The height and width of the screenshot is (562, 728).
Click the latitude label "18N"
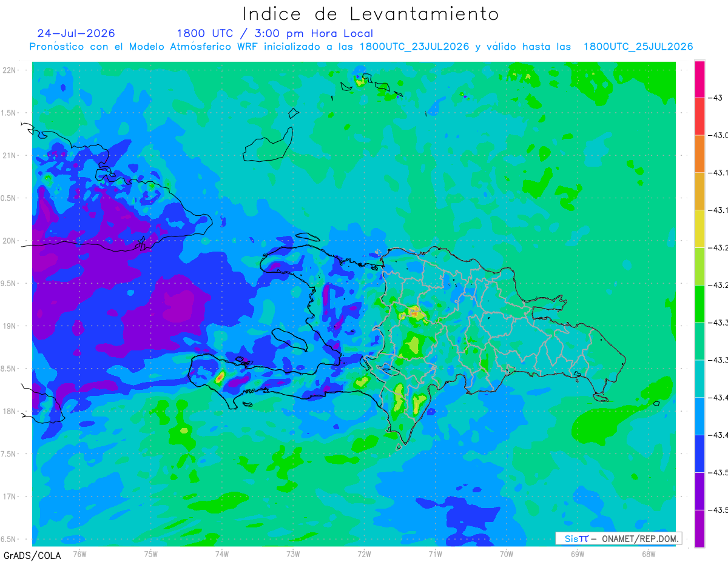tap(10, 411)
